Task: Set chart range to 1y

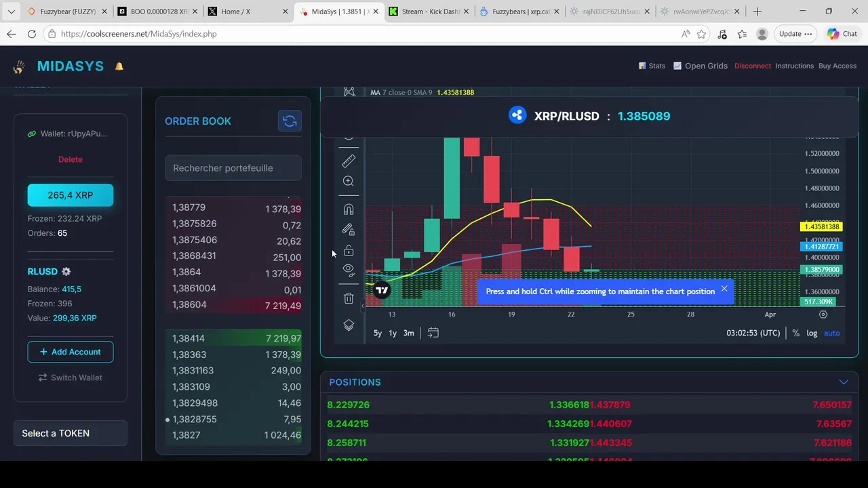Action: (393, 333)
